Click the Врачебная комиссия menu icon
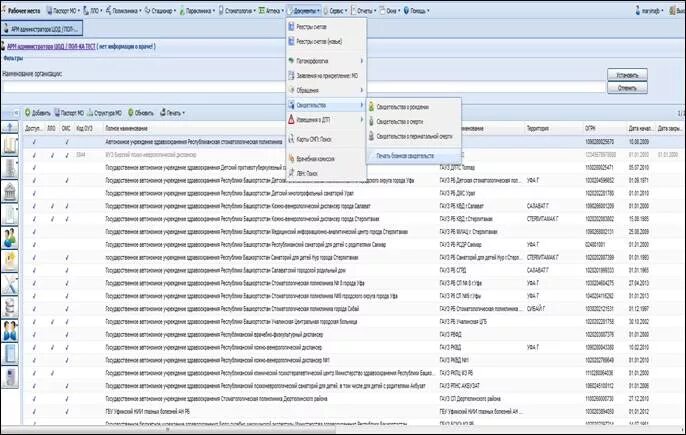The width and height of the screenshot is (686, 435). [x=291, y=158]
